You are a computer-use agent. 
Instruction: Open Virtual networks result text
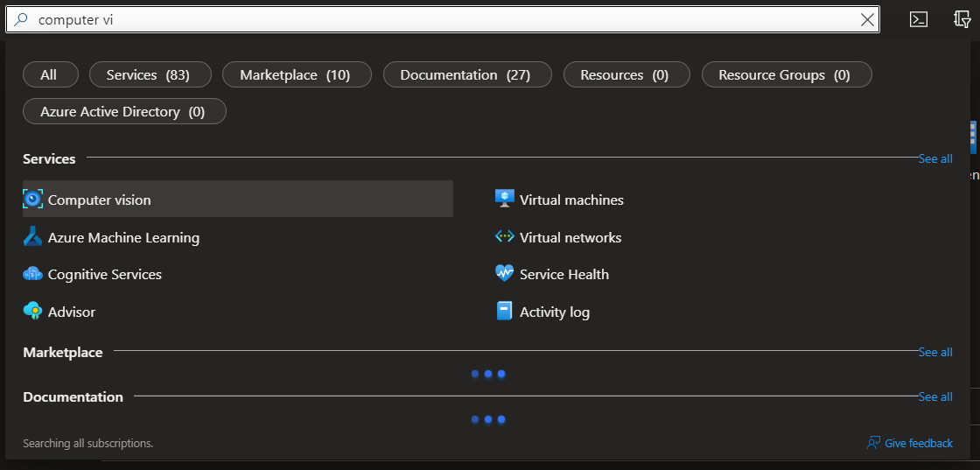pos(570,237)
